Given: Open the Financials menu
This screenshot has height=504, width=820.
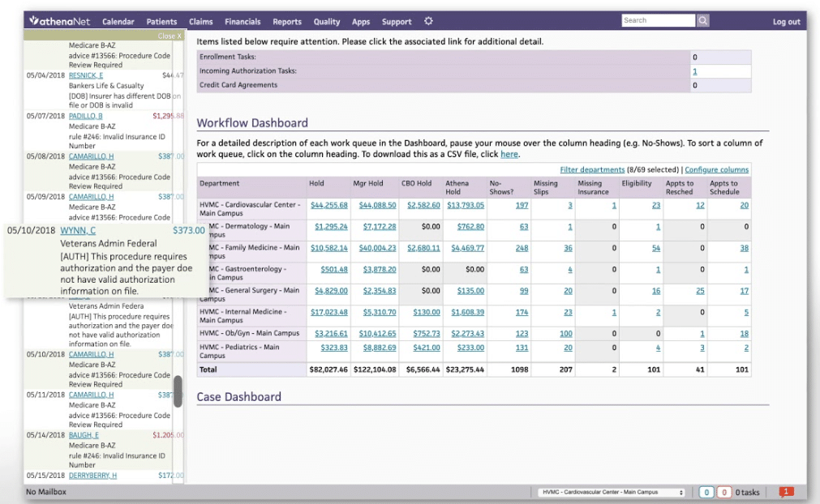Looking at the screenshot, I should (243, 21).
